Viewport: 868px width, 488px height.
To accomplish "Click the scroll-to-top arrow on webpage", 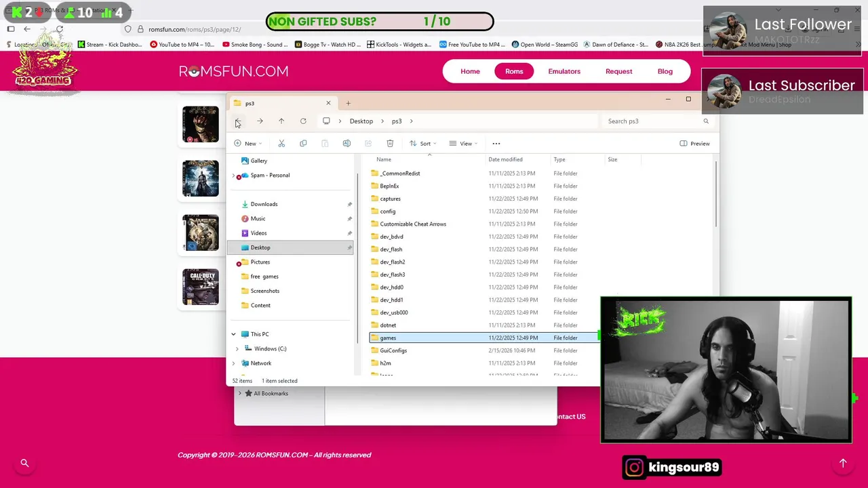I will click(843, 463).
